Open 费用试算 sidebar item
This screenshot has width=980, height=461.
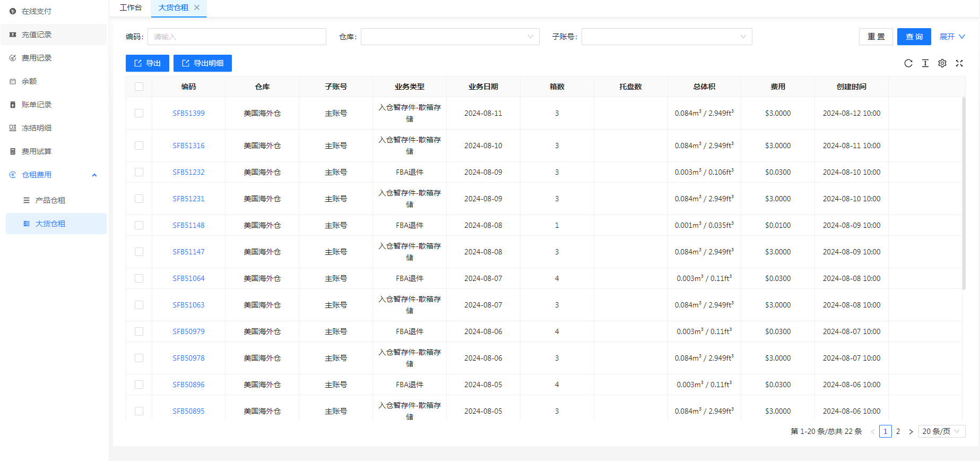click(x=37, y=151)
